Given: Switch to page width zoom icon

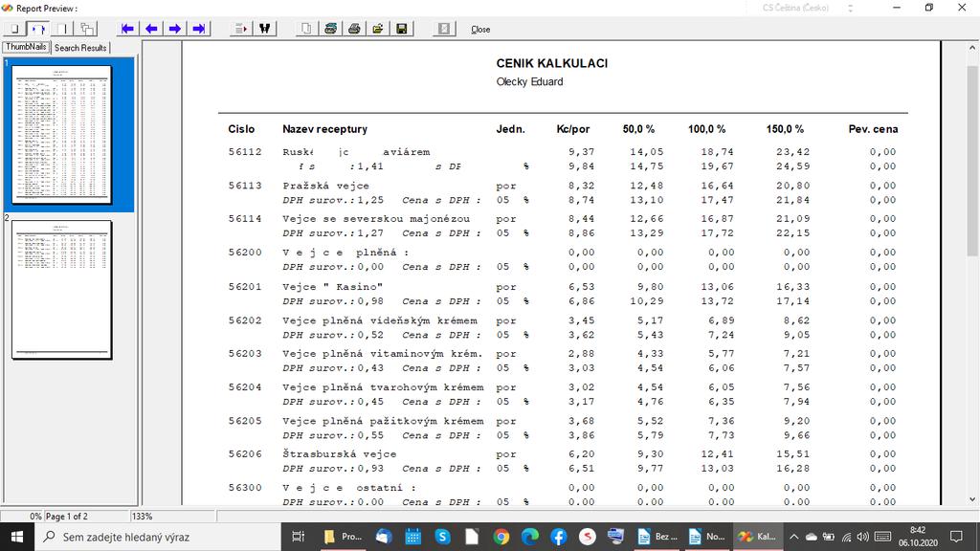Looking at the screenshot, I should click(x=38, y=29).
